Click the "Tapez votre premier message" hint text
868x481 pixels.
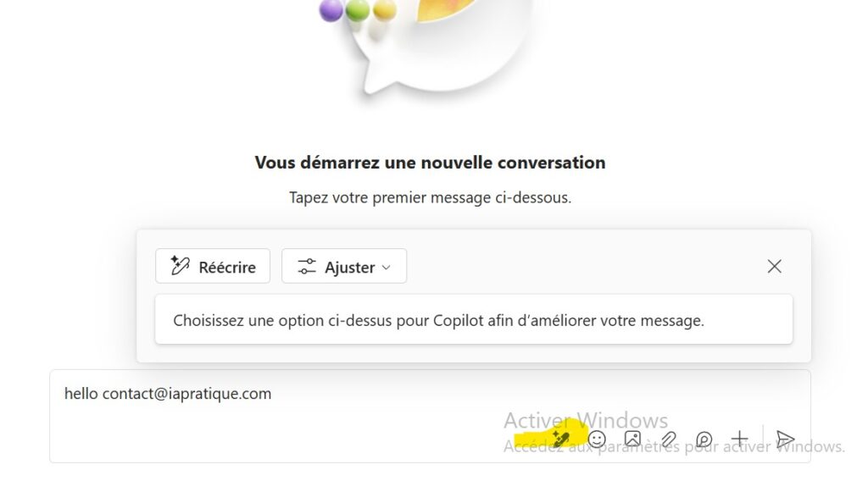pos(430,197)
